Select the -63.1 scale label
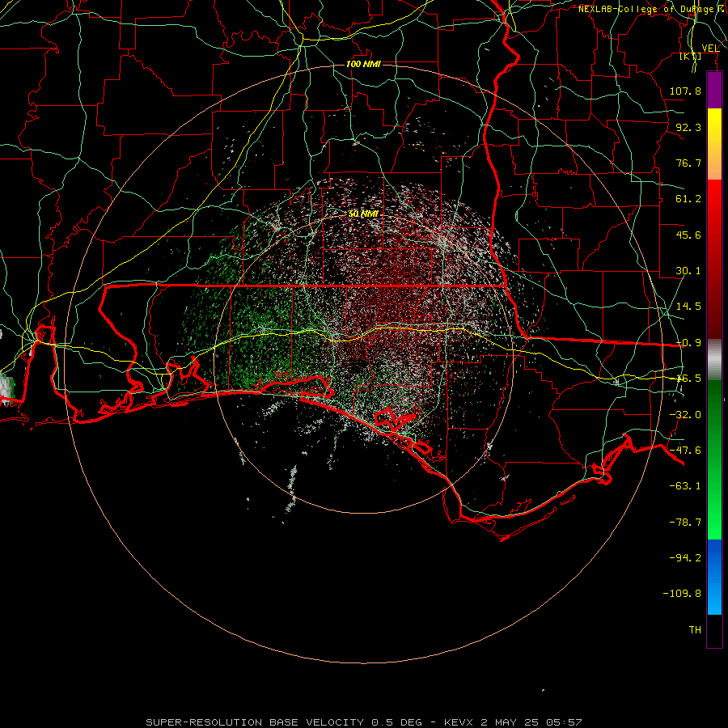This screenshot has width=728, height=728. [x=685, y=486]
